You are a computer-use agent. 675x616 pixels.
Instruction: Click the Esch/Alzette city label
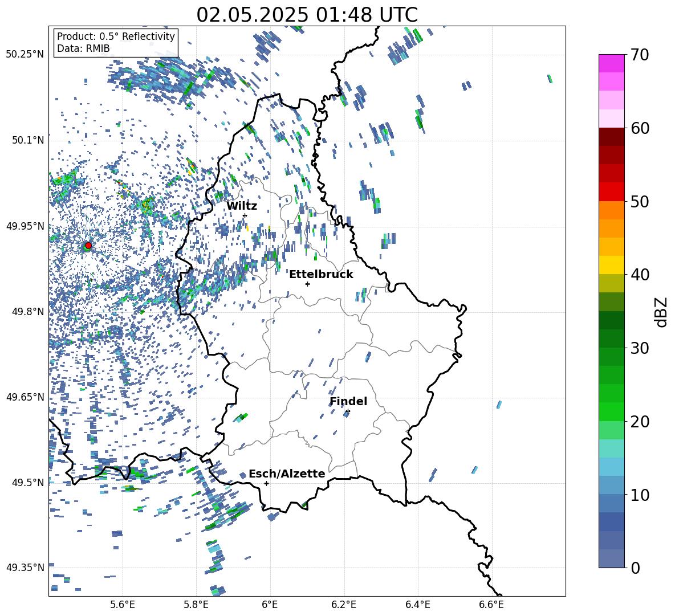[x=287, y=474]
